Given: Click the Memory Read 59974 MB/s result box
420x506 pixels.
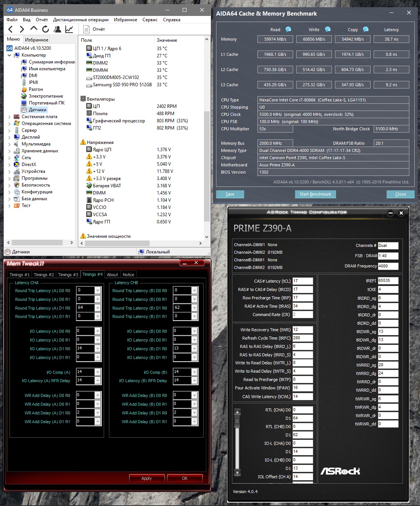Looking at the screenshot, I should pyautogui.click(x=275, y=39).
